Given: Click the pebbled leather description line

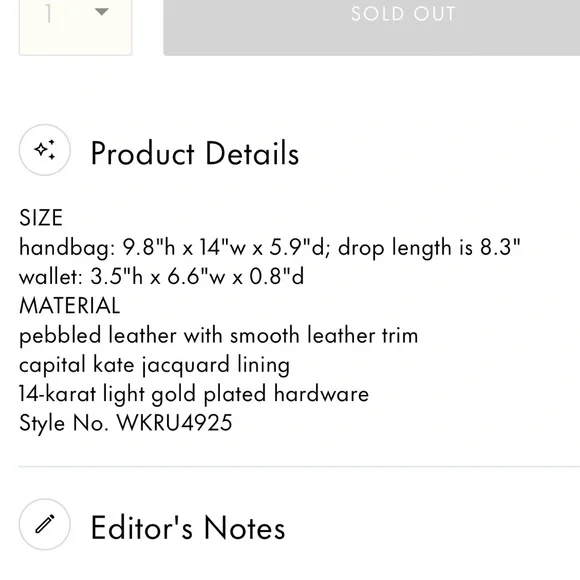Looking at the screenshot, I should tap(219, 336).
